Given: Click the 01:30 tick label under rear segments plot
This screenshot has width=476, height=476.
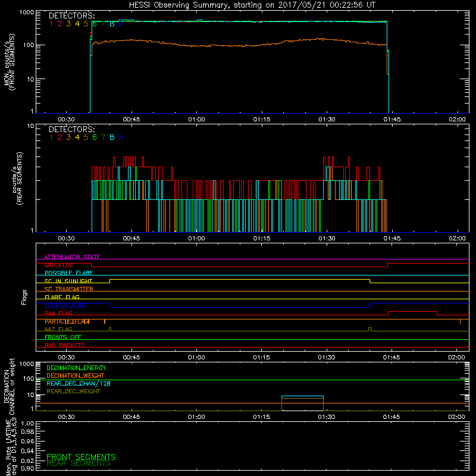Looking at the screenshot, I should [x=327, y=239].
